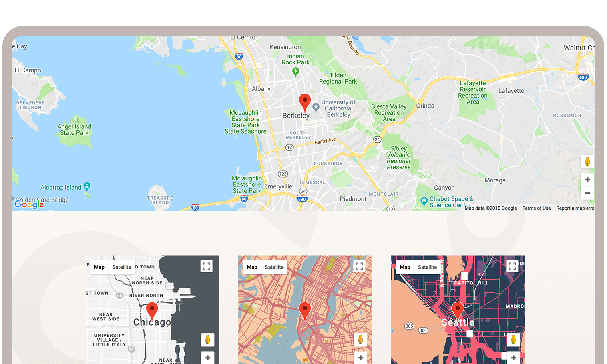The image size is (607, 364).
Task: Click the CAPITOL HILL label on Seattle map
Action: click(471, 283)
